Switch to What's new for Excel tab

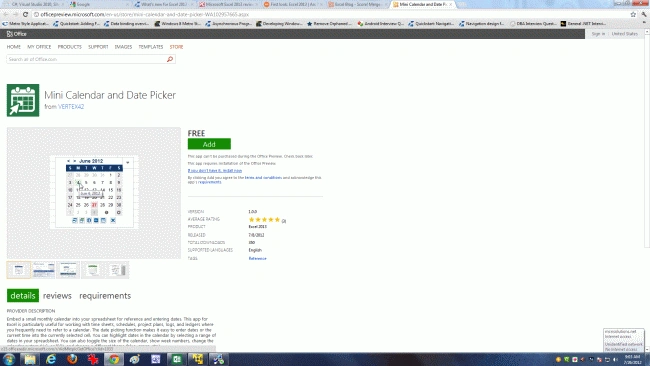[x=163, y=4]
